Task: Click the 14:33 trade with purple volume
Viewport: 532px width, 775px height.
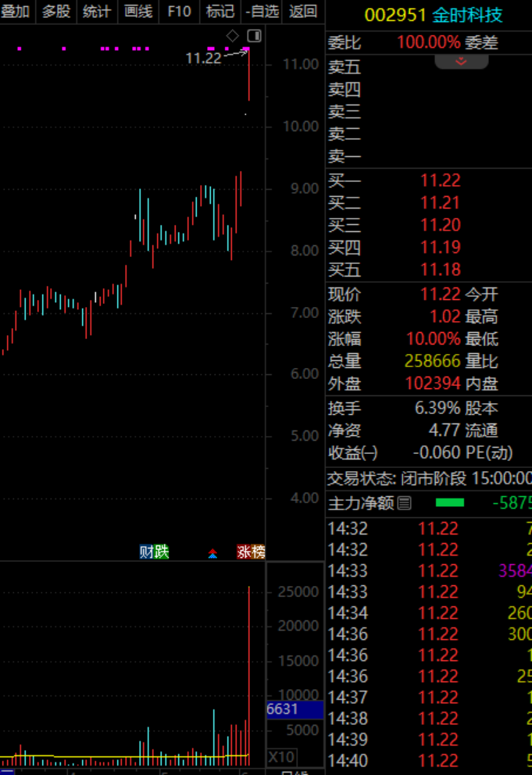Action: [x=429, y=571]
